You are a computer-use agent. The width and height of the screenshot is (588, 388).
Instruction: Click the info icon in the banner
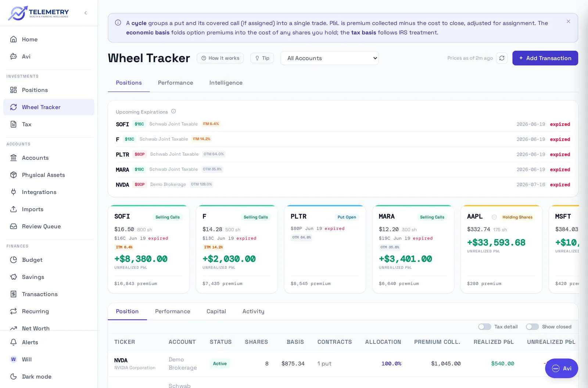pos(118,23)
